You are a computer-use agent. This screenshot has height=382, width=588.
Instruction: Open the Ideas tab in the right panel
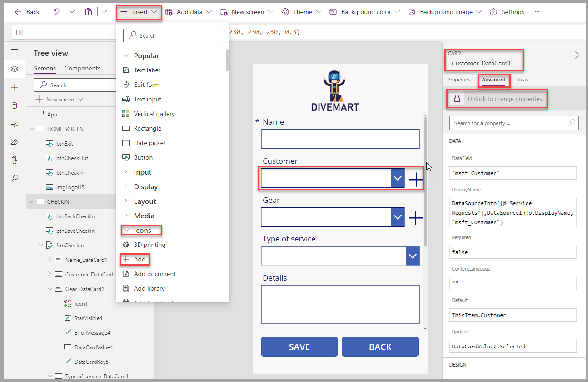click(x=522, y=80)
